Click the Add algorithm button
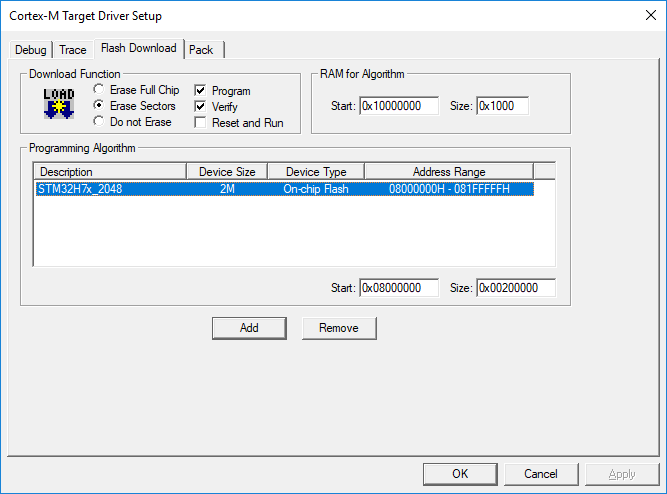This screenshot has width=667, height=494. coord(249,328)
